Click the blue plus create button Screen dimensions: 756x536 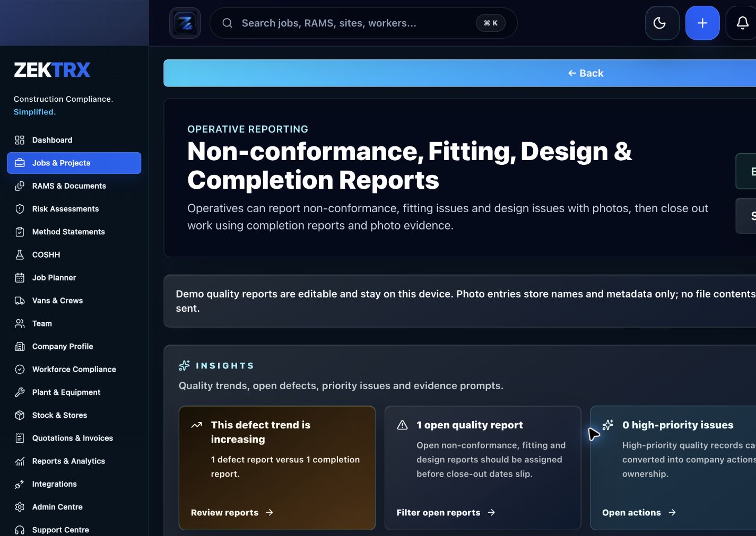(702, 23)
